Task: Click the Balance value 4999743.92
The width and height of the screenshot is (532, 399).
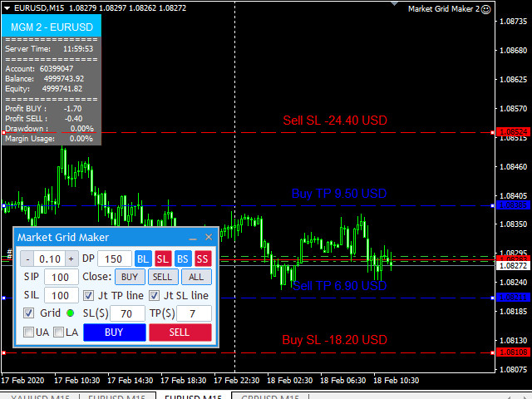Action: click(64, 79)
